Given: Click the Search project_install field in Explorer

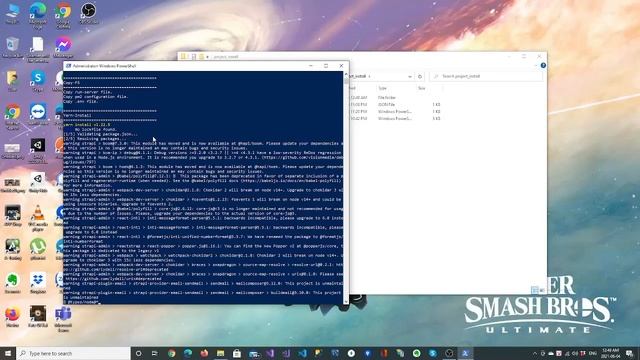Looking at the screenshot, I should tap(487, 76).
